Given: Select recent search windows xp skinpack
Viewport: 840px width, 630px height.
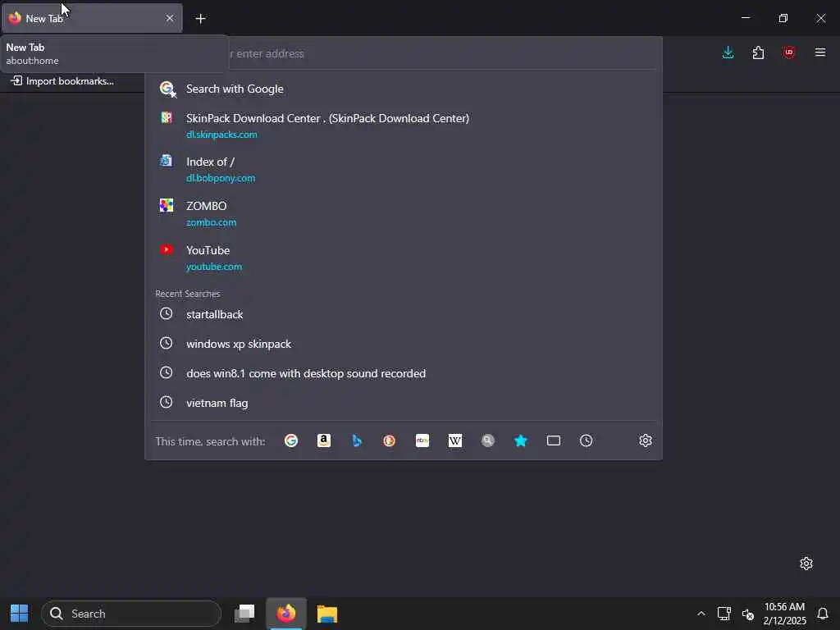Looking at the screenshot, I should [x=404, y=344].
